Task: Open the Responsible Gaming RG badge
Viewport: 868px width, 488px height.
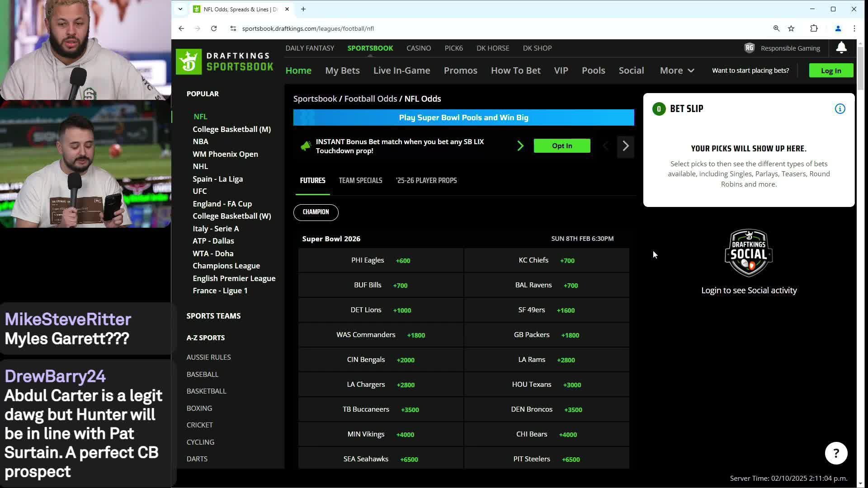Action: point(750,48)
